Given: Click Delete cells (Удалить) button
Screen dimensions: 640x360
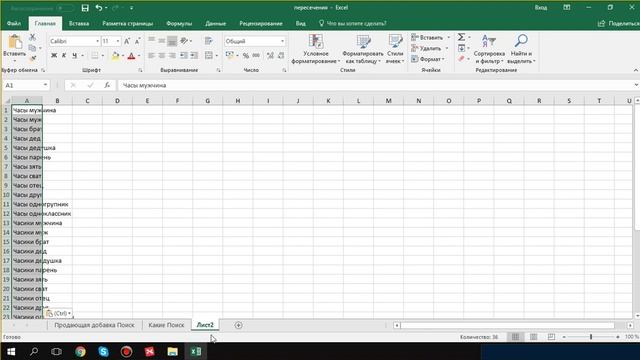Looking at the screenshot, I should [x=429, y=48].
